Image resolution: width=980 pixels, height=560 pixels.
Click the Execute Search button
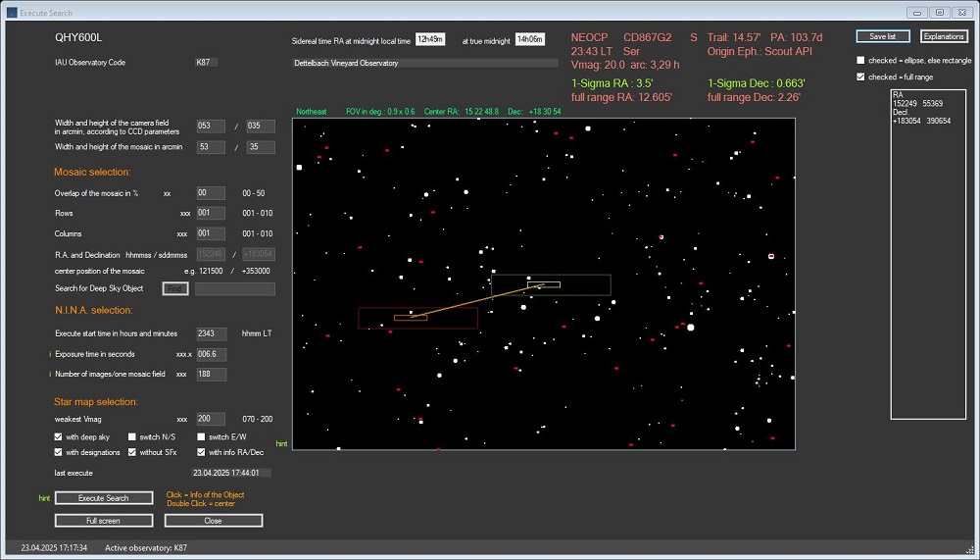click(104, 498)
